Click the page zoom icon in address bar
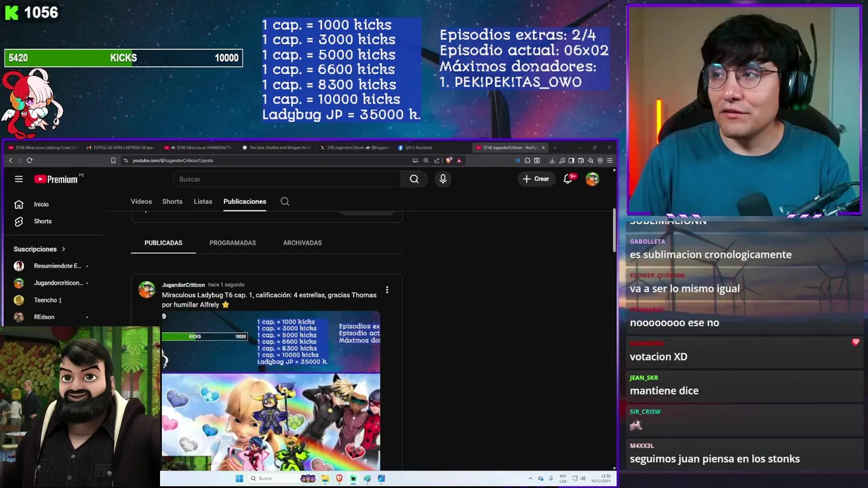The image size is (868, 488). (x=426, y=161)
